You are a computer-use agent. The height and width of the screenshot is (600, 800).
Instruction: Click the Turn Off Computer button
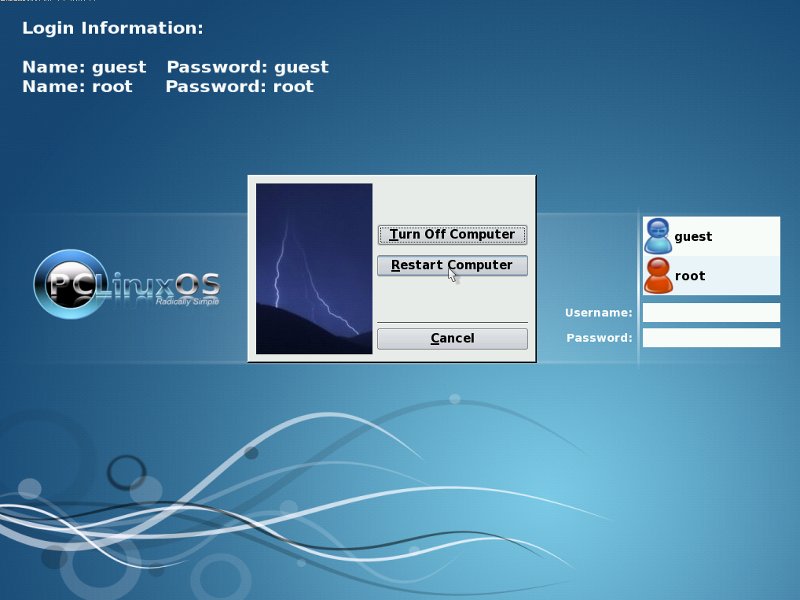pyautogui.click(x=452, y=235)
